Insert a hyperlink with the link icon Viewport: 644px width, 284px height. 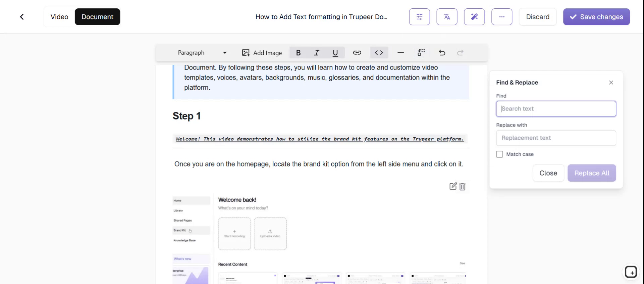tap(357, 53)
